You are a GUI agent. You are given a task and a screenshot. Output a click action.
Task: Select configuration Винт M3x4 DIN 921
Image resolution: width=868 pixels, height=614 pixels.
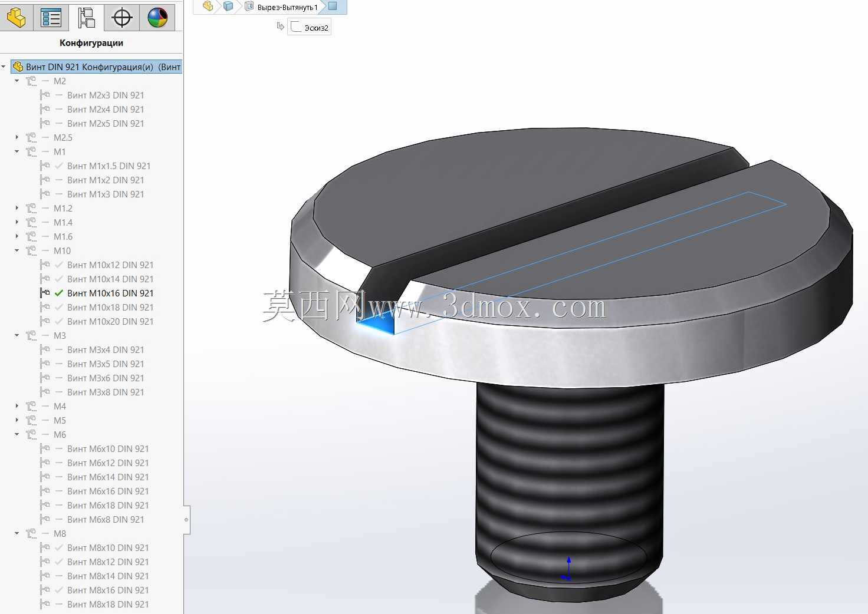(106, 349)
